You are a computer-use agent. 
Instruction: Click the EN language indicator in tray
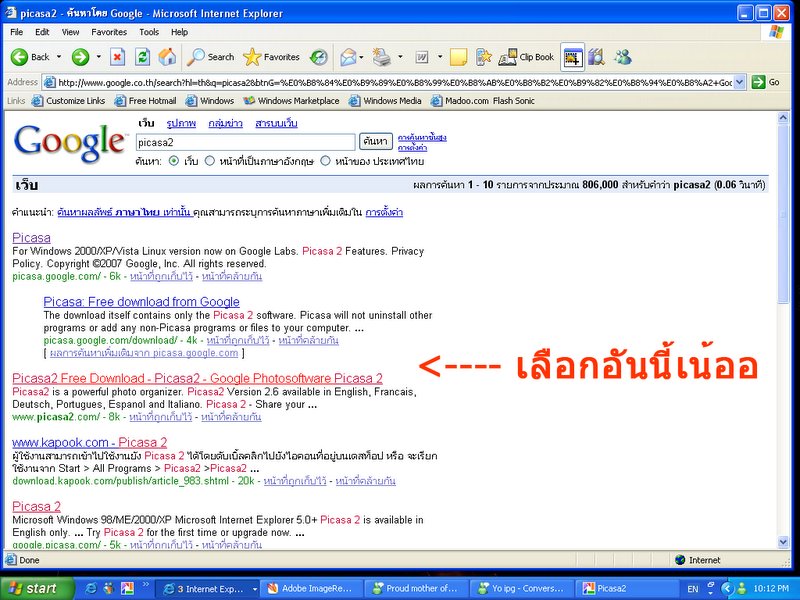click(693, 589)
